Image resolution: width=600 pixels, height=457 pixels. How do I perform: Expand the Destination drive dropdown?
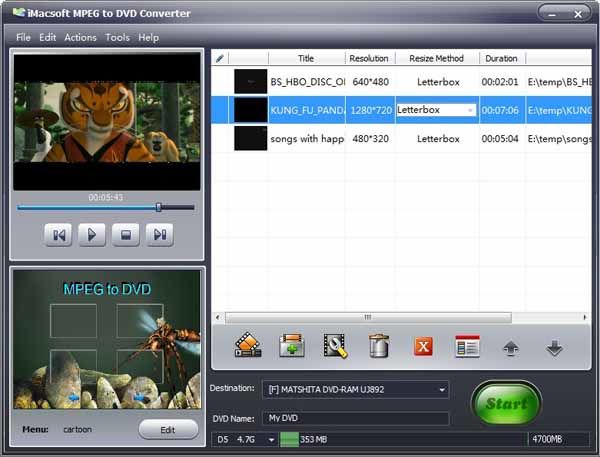442,390
